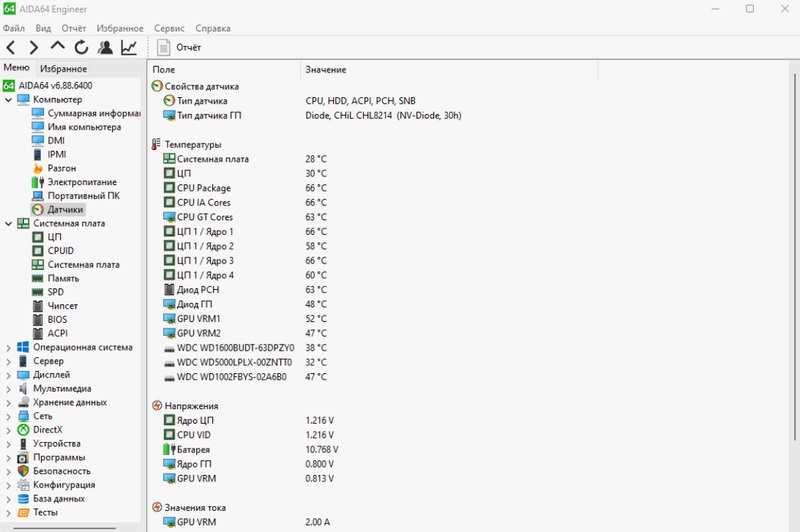Screen dimensions: 800x532
Task: Click the Операционная система Windows logo icon
Action: tap(23, 347)
